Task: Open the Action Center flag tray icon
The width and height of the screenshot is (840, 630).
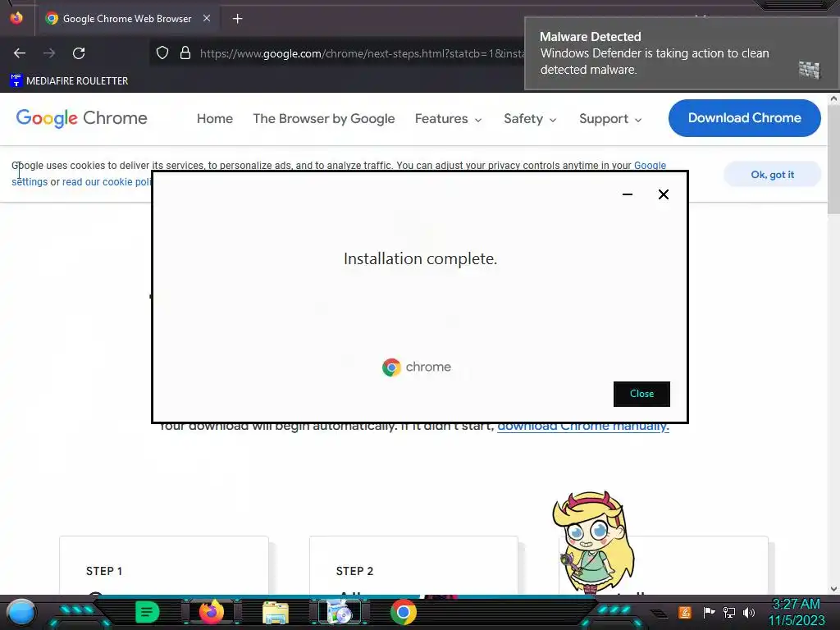Action: pyautogui.click(x=709, y=612)
